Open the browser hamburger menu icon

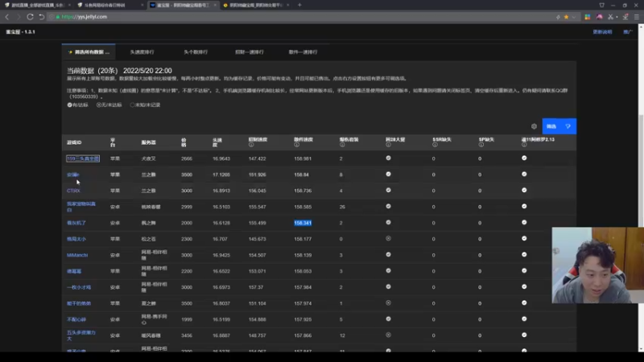click(637, 17)
